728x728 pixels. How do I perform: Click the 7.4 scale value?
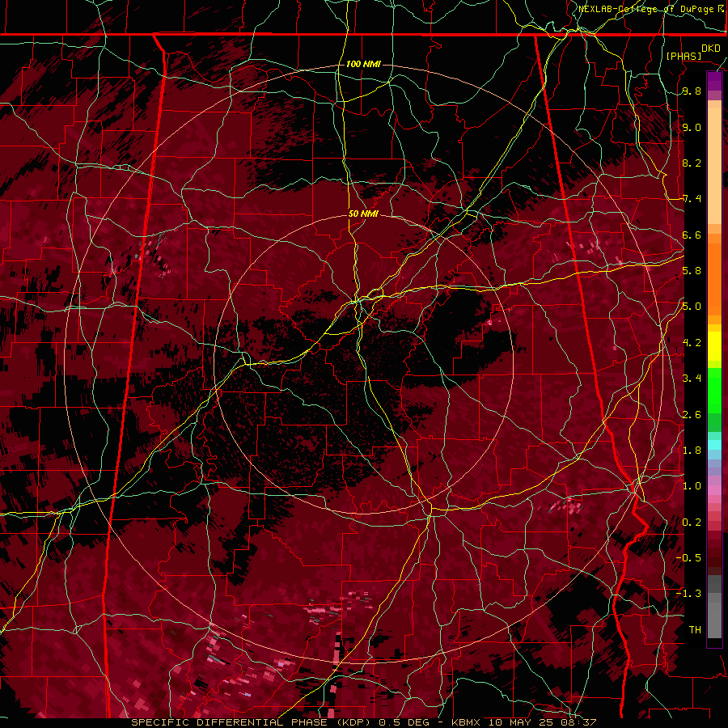[x=692, y=199]
